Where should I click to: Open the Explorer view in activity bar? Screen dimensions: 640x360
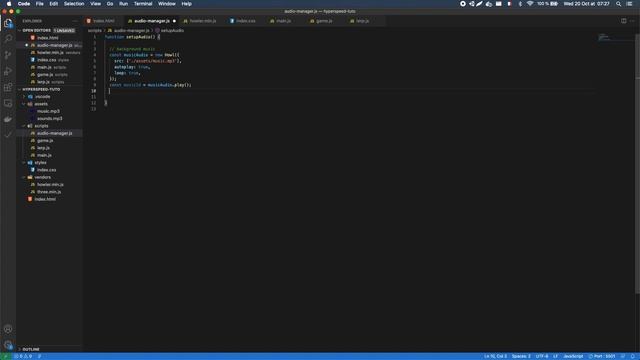click(x=8, y=23)
